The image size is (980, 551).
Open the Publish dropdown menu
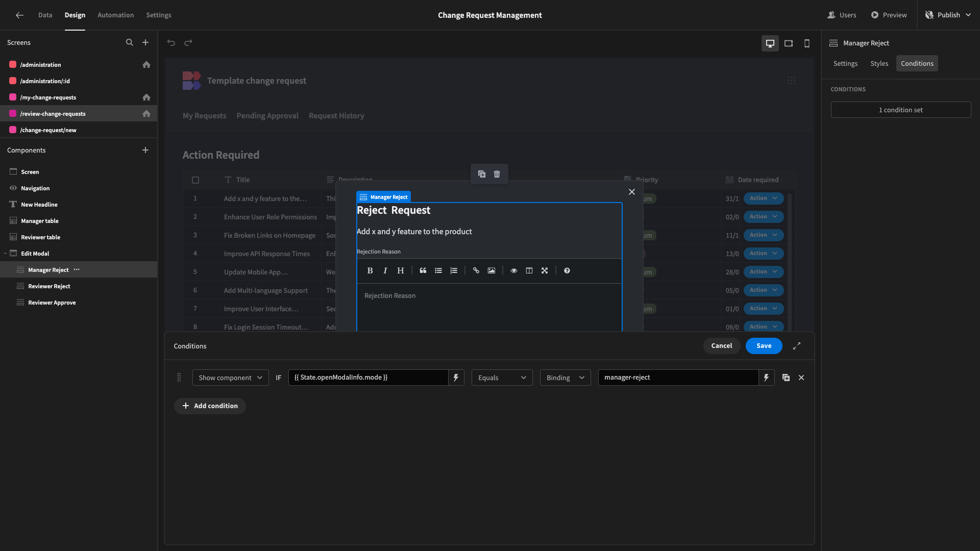pyautogui.click(x=948, y=15)
